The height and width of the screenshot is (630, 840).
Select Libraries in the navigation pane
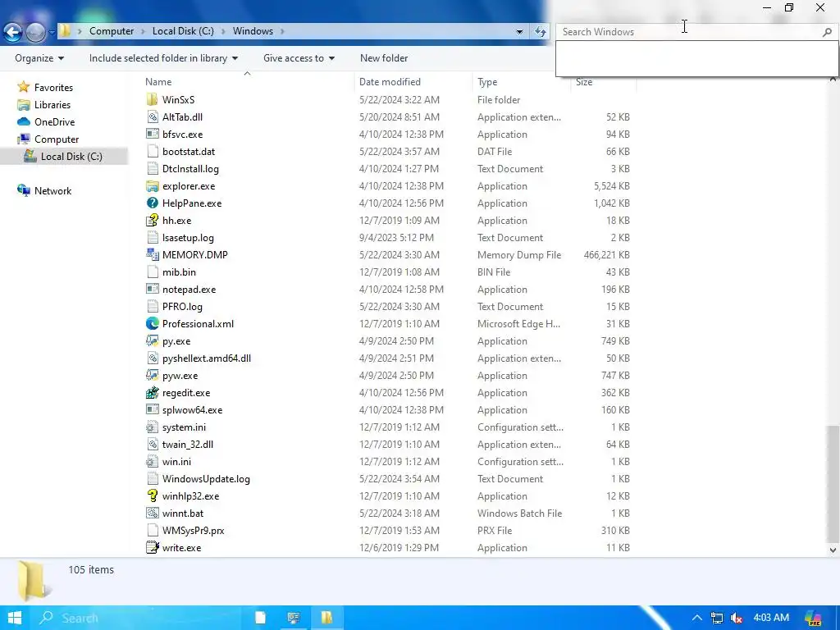click(x=52, y=104)
